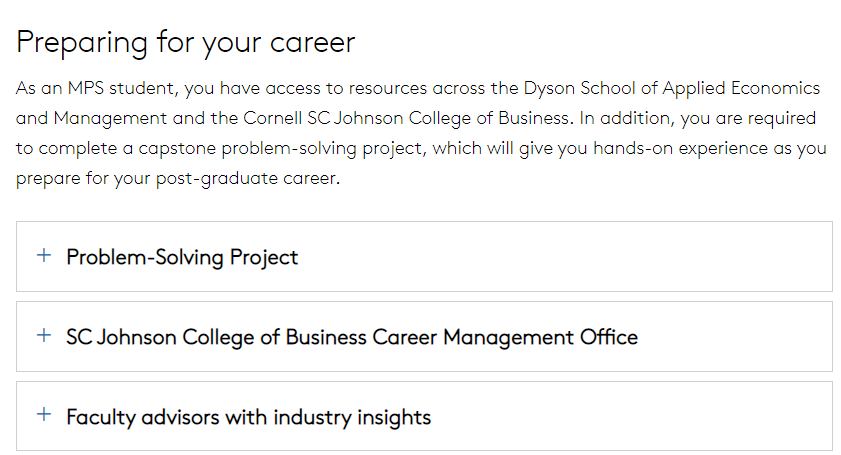Screen dimensions: 841x455
Task: Expand the Problem-Solving Project accordion
Action: (424, 257)
